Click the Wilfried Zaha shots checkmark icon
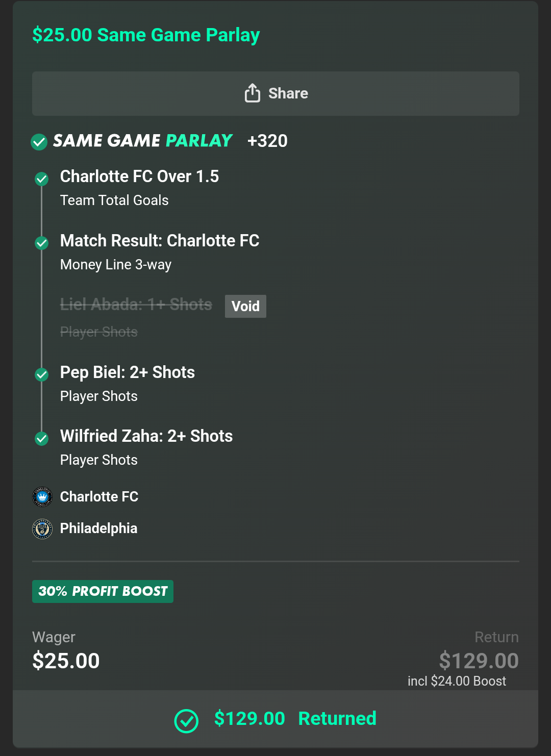 click(x=41, y=439)
